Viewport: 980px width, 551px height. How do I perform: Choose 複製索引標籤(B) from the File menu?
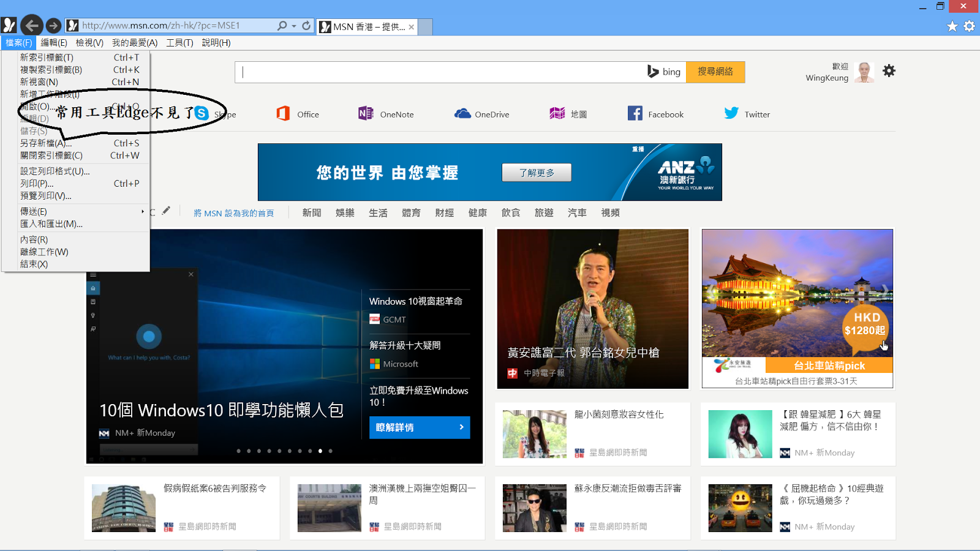[76, 70]
